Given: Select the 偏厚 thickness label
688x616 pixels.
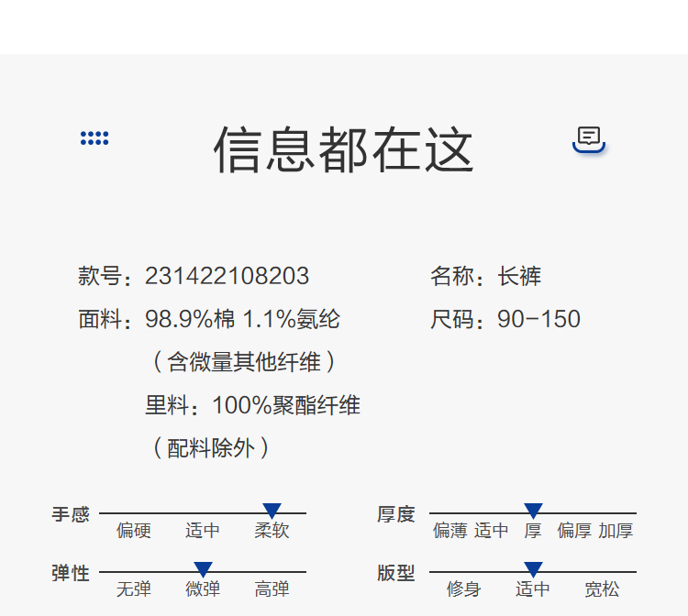Looking at the screenshot, I should click(574, 531).
